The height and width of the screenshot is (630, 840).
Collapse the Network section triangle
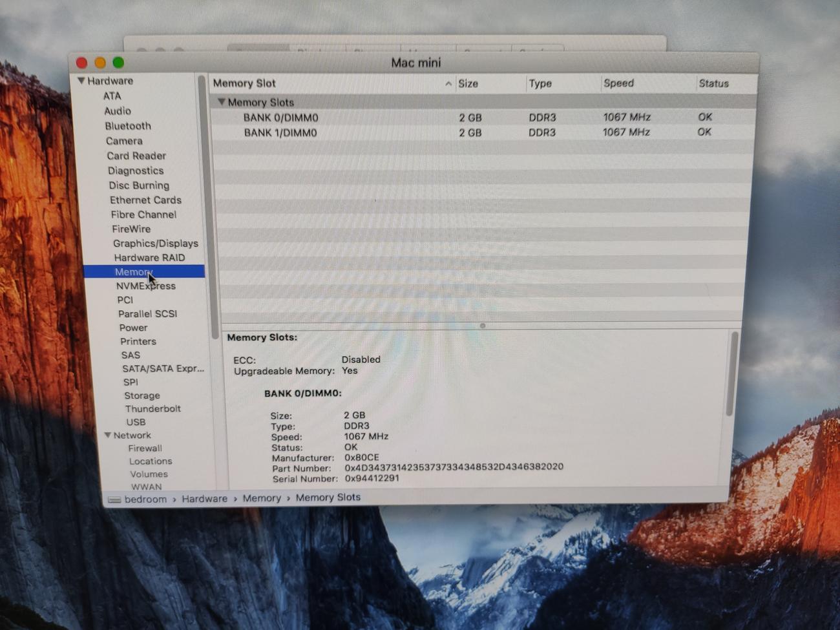tap(108, 436)
